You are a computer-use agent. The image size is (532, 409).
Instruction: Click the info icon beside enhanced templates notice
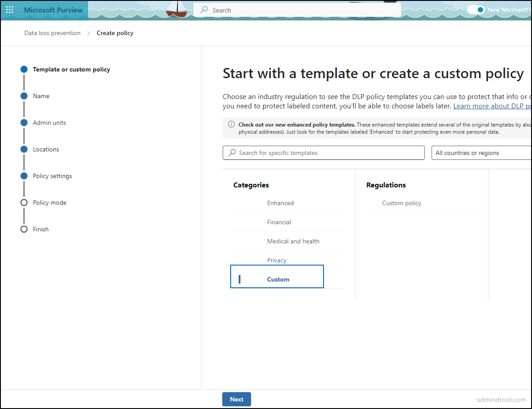231,125
